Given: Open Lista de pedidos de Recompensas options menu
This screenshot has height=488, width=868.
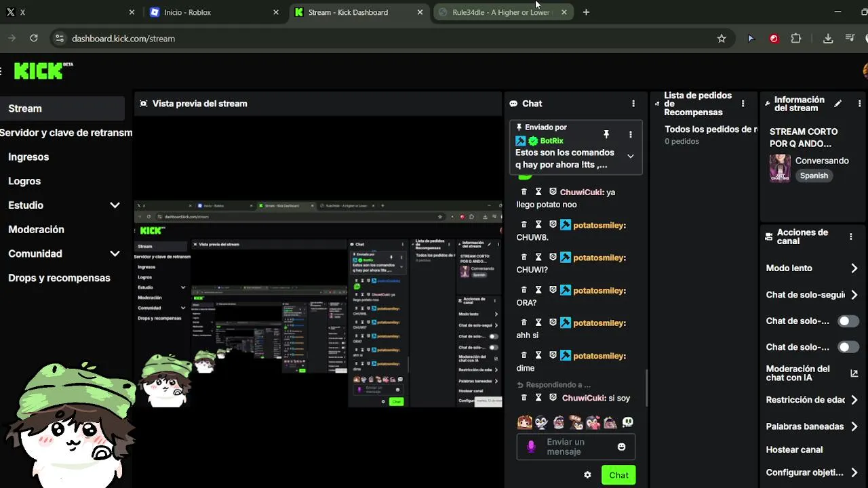Looking at the screenshot, I should (x=743, y=104).
